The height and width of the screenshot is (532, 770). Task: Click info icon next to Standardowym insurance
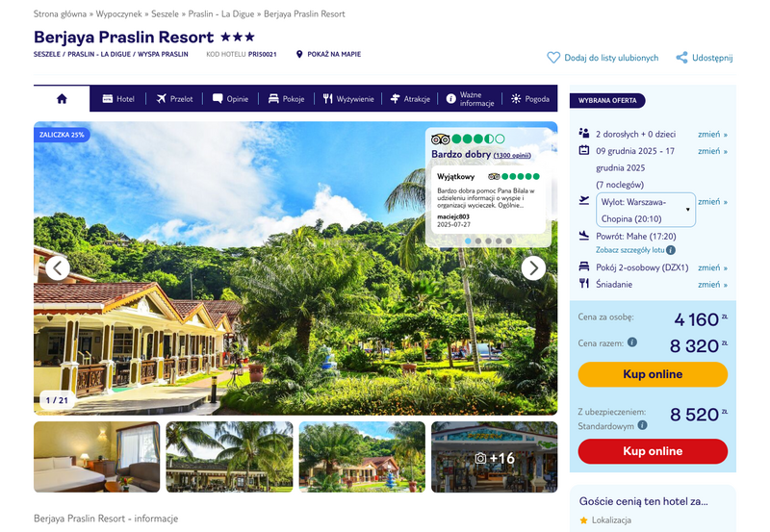point(642,425)
